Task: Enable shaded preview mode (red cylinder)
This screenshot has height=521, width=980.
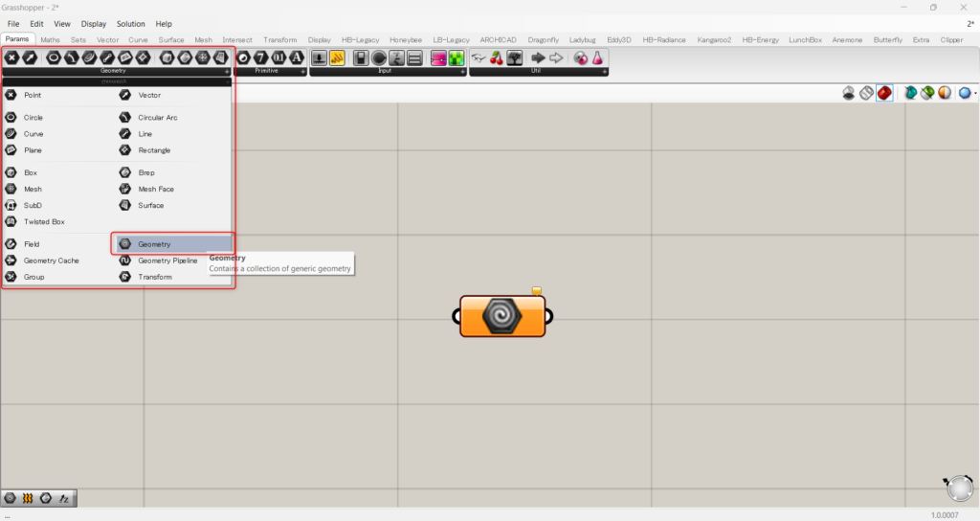Action: click(x=884, y=93)
